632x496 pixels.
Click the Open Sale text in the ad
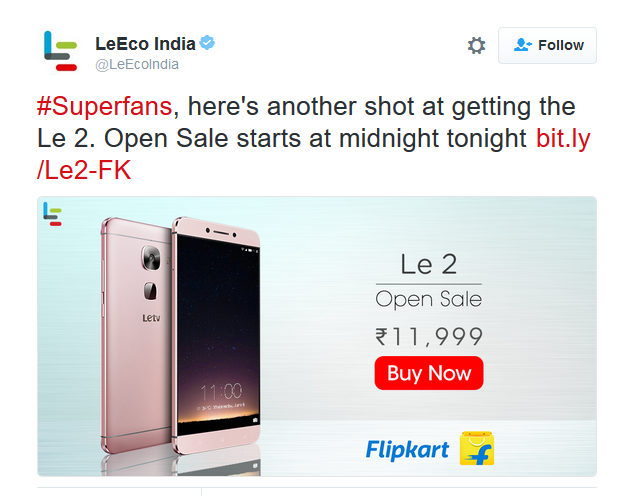(428, 299)
